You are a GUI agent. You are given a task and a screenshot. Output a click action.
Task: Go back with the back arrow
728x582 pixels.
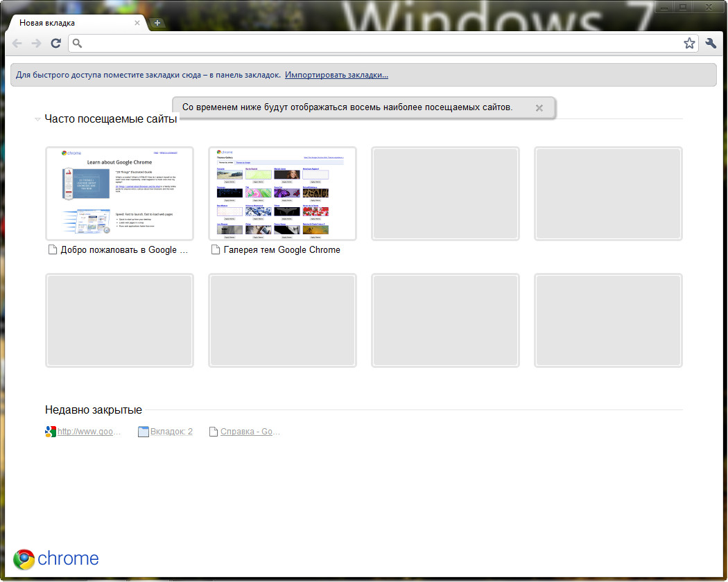coord(17,44)
